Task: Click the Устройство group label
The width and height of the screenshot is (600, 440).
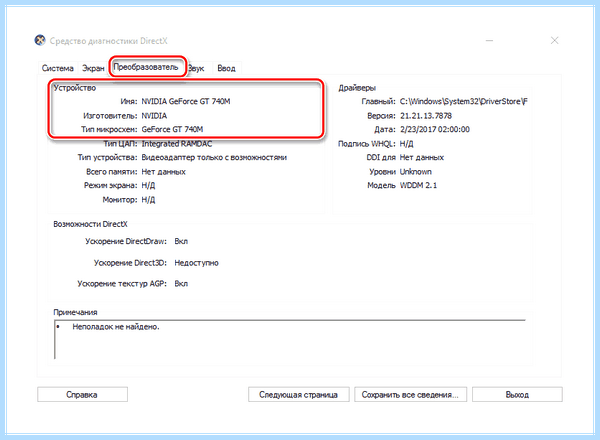Action: click(x=75, y=88)
